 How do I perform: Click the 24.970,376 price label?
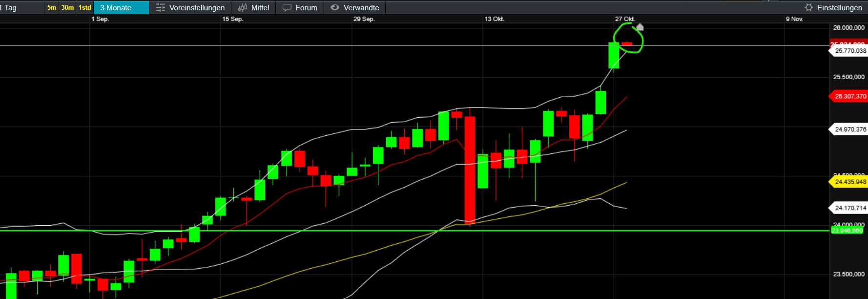[x=848, y=129]
